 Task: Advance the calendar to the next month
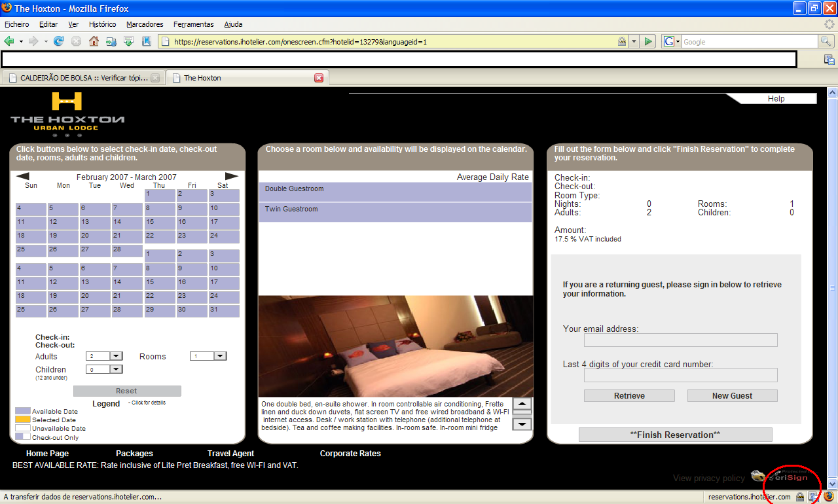(x=232, y=176)
